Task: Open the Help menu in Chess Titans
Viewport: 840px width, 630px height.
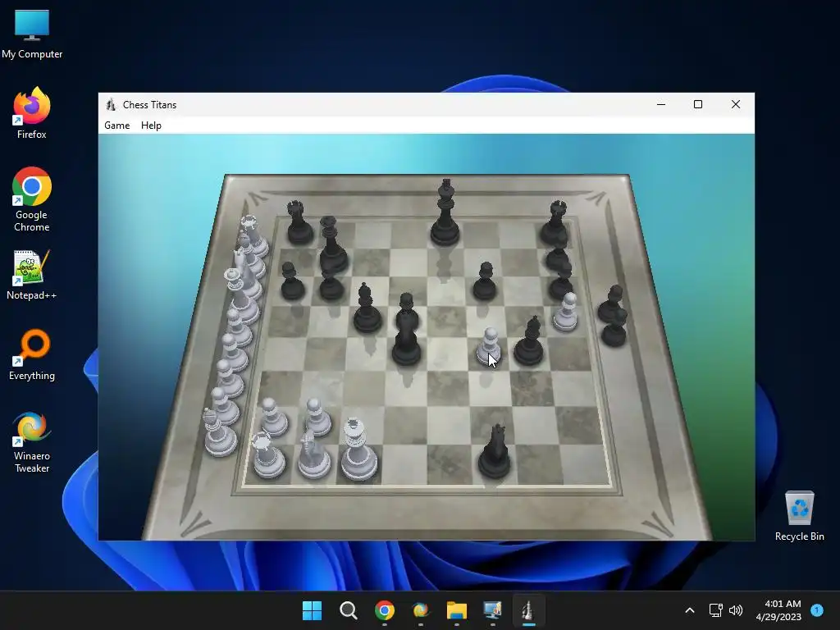Action: [x=151, y=126]
